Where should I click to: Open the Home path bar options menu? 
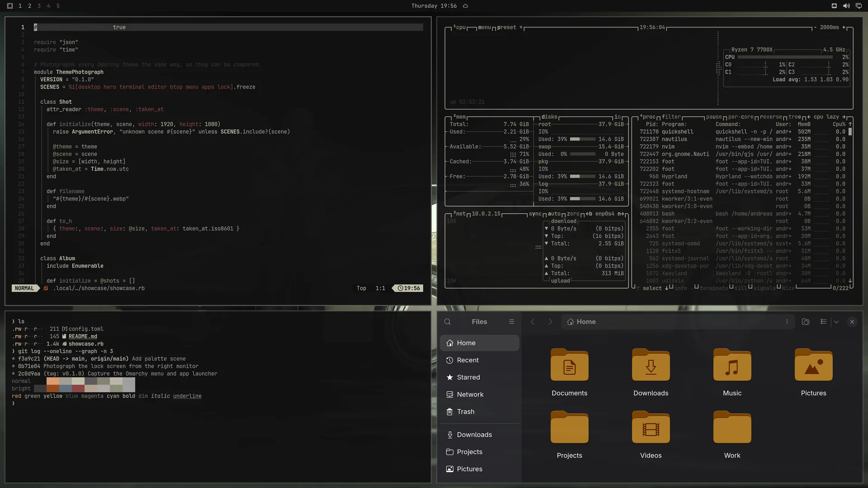point(787,322)
